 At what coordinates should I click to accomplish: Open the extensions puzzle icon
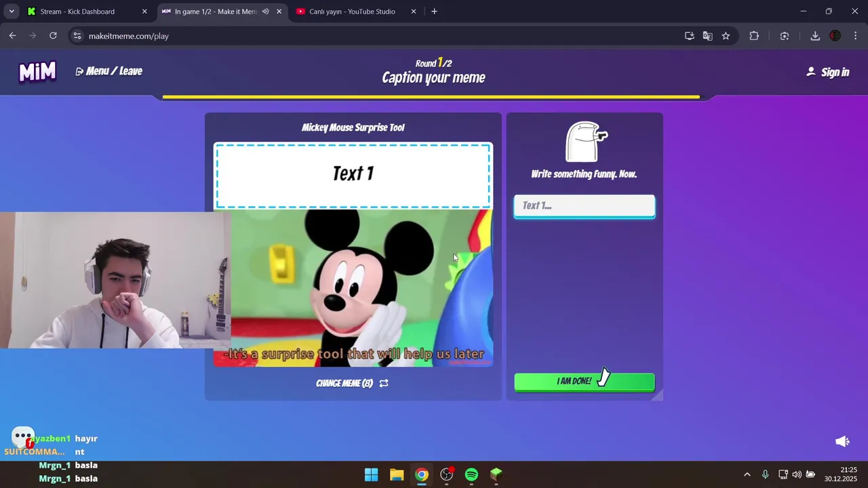(754, 36)
